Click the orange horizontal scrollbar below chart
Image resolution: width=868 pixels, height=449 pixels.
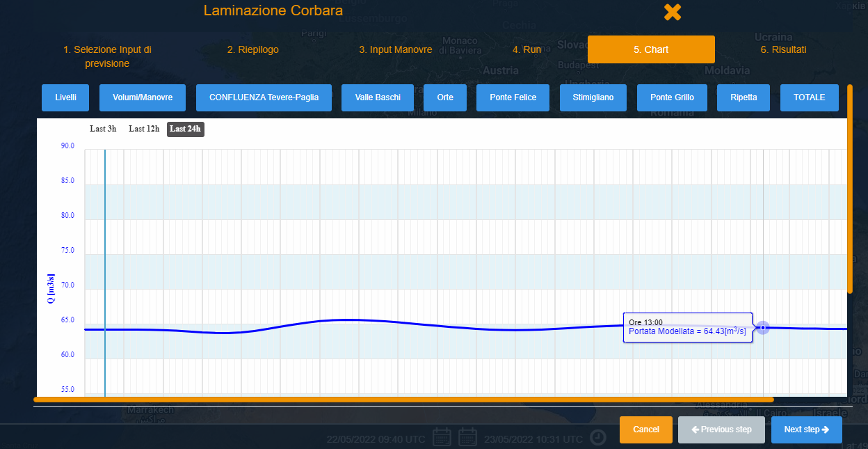[403, 400]
